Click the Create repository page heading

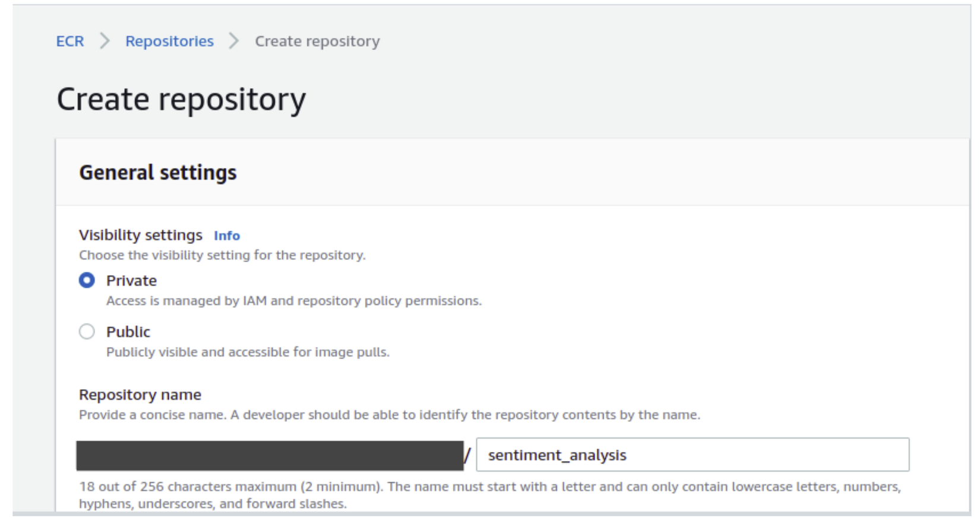pos(181,99)
